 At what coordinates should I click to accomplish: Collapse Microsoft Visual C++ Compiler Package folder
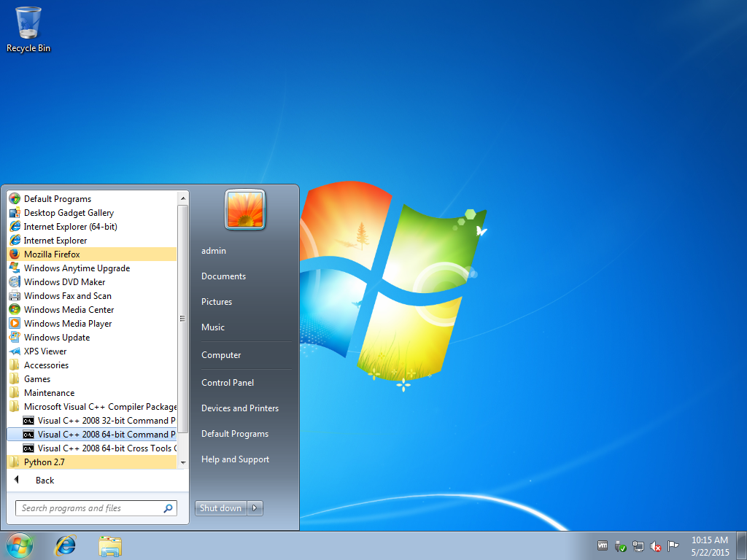pos(92,406)
